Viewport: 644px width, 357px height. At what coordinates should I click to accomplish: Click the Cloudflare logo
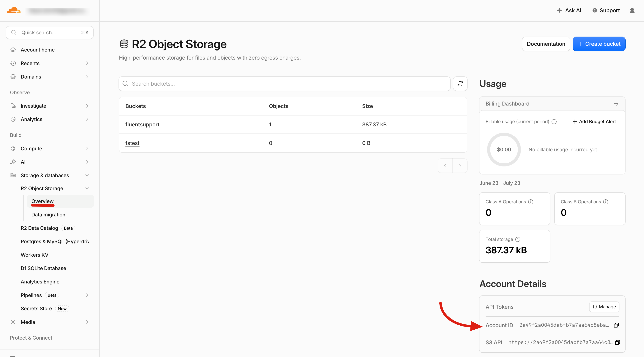click(14, 11)
